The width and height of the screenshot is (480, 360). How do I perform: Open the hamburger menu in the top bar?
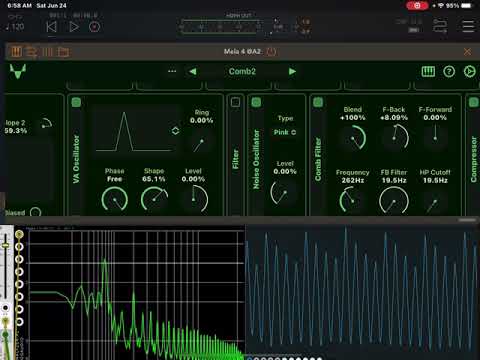pos(468,26)
